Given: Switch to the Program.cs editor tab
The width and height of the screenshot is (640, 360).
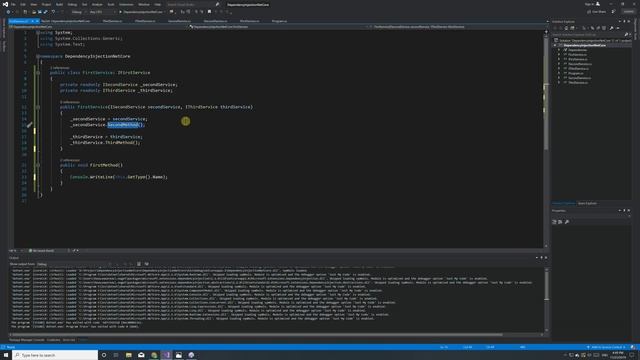Looking at the screenshot, I should pos(279,21).
